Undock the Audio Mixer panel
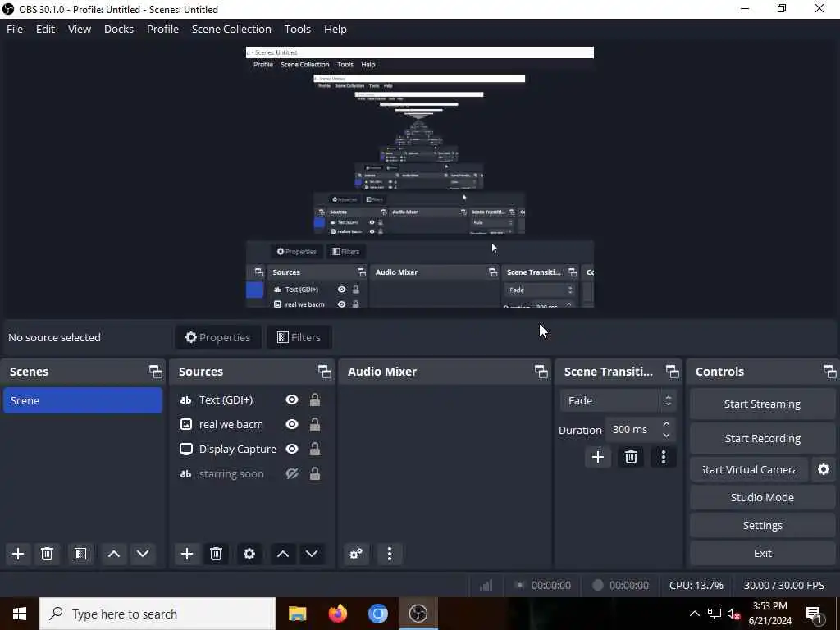The height and width of the screenshot is (630, 840). (x=541, y=372)
